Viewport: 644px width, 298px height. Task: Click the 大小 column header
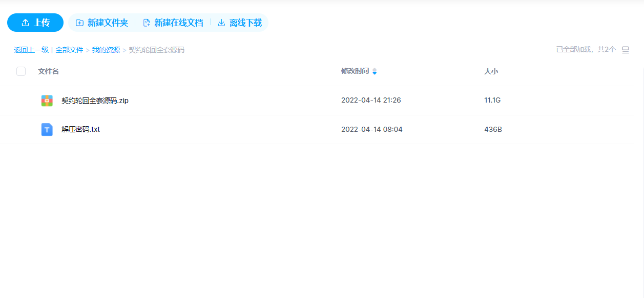pyautogui.click(x=491, y=71)
